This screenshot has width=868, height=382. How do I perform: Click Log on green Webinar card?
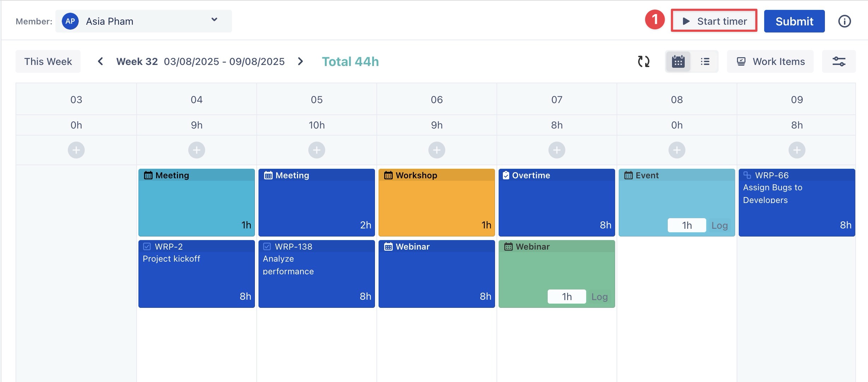coord(599,297)
